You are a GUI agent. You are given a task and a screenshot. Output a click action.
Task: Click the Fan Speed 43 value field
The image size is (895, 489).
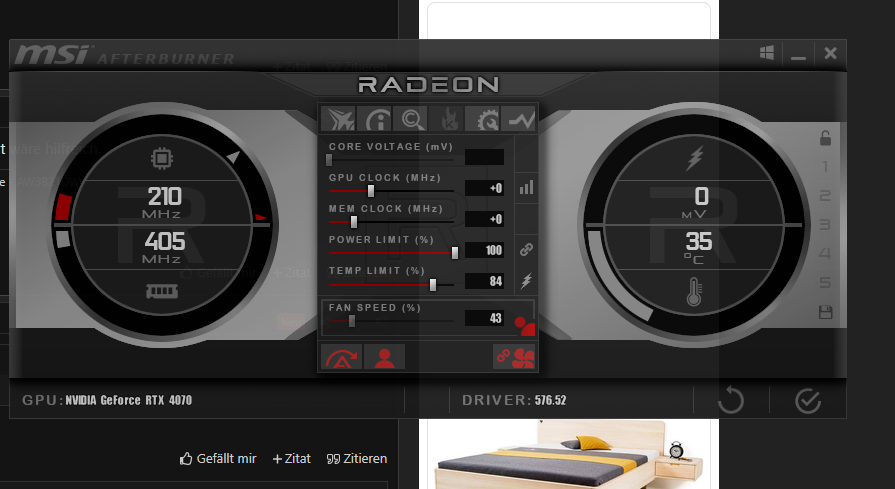484,318
